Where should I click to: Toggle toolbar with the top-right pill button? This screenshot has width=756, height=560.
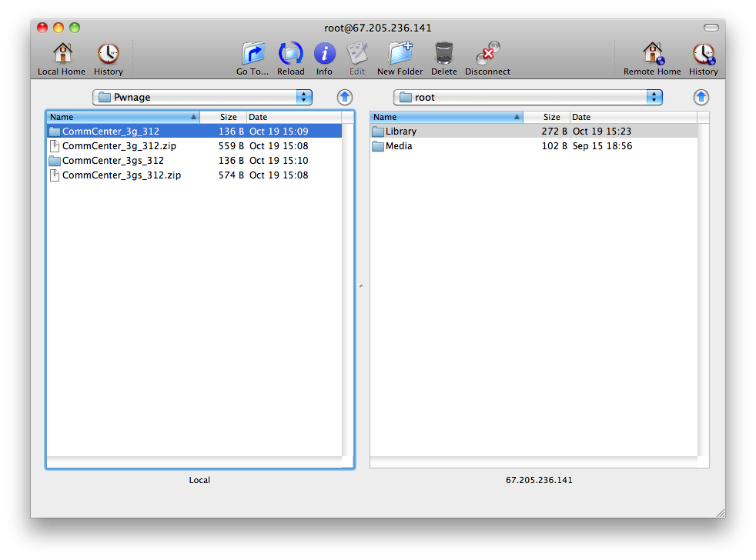711,28
